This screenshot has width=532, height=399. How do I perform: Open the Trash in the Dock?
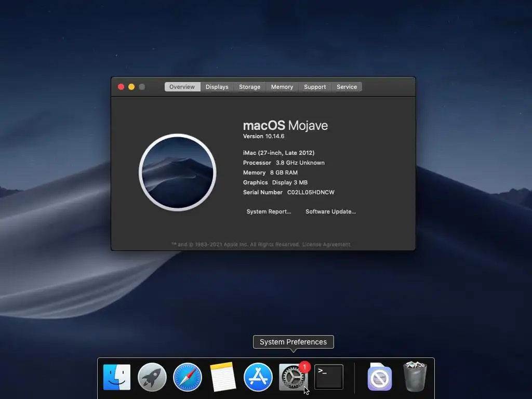tap(415, 377)
